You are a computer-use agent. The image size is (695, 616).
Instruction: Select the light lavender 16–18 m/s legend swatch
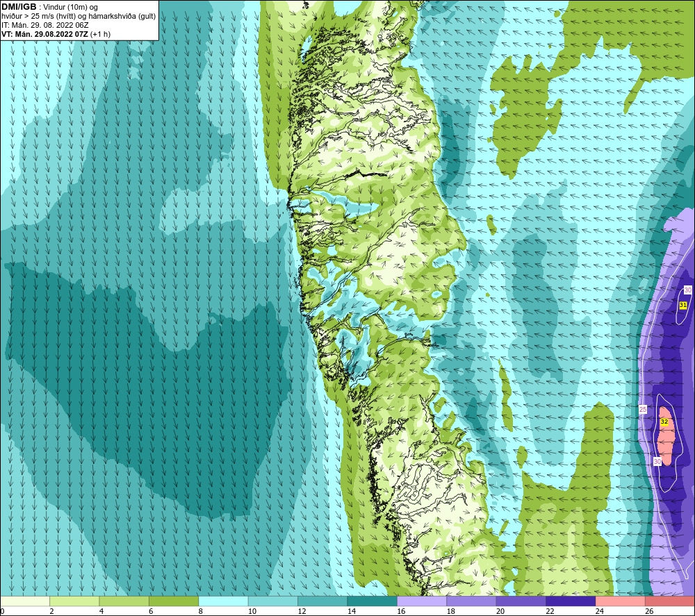[x=422, y=601]
